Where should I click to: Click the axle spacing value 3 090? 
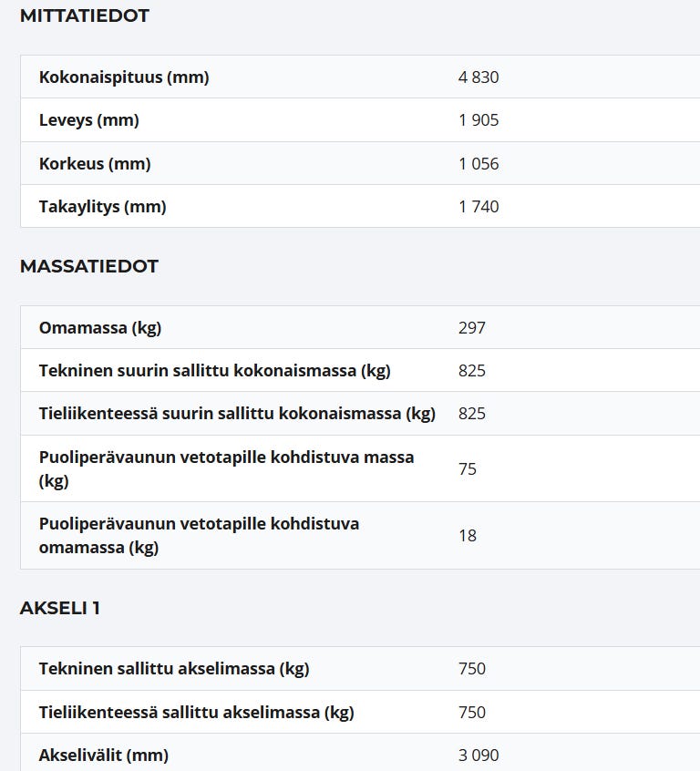(479, 756)
